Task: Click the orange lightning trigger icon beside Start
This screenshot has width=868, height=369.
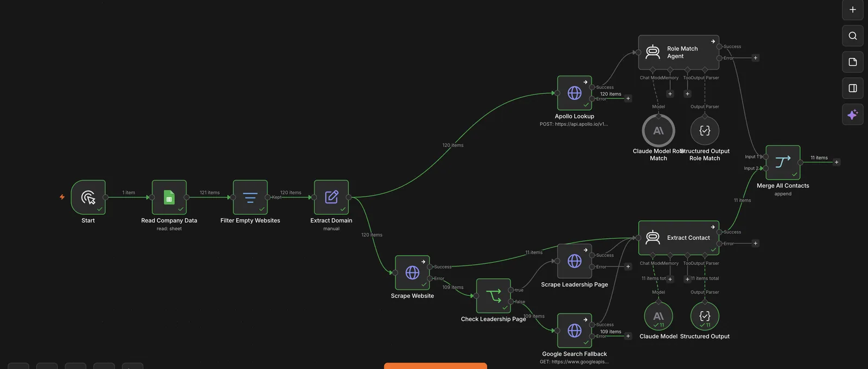Action: click(x=62, y=197)
